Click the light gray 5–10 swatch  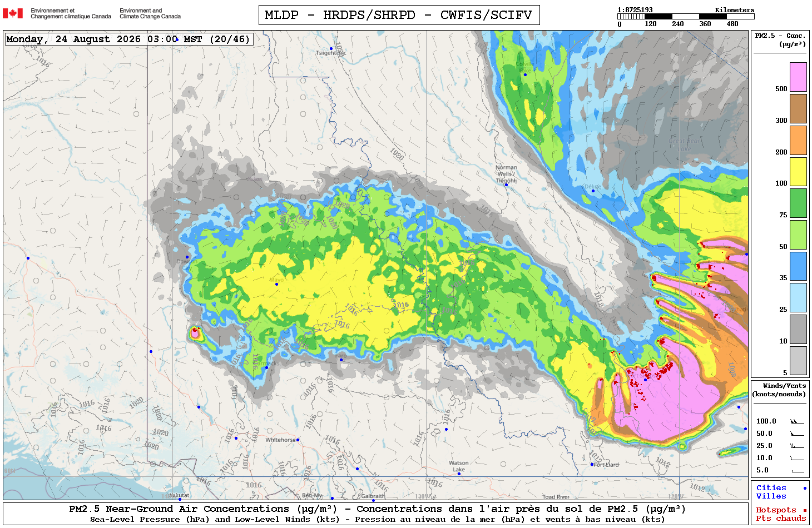coord(798,361)
